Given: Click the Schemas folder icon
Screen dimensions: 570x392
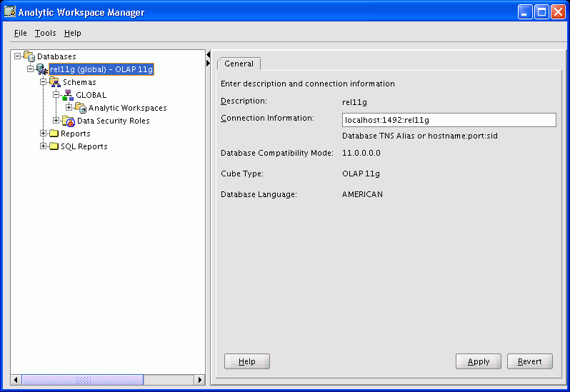Looking at the screenshot, I should (55, 82).
